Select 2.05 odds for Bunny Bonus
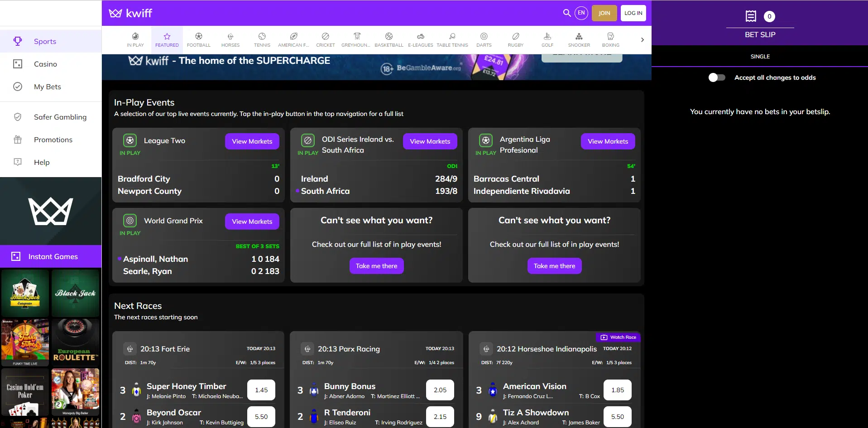 pyautogui.click(x=440, y=390)
